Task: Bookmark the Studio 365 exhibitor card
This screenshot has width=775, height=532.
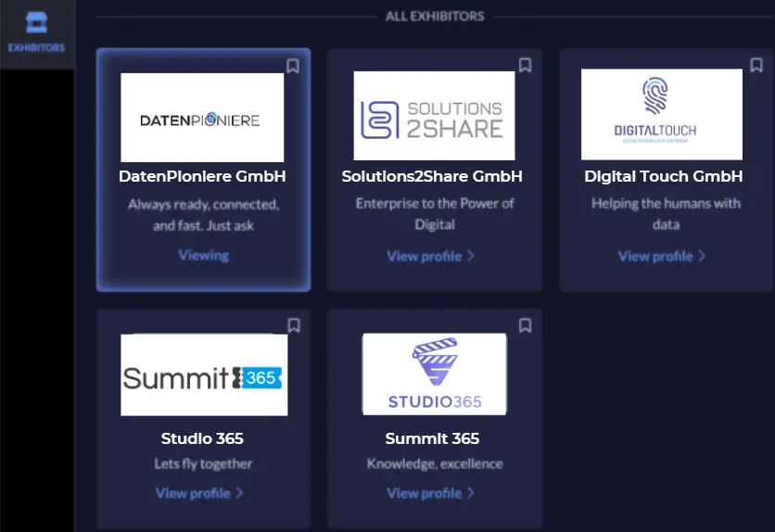Action: click(x=294, y=325)
